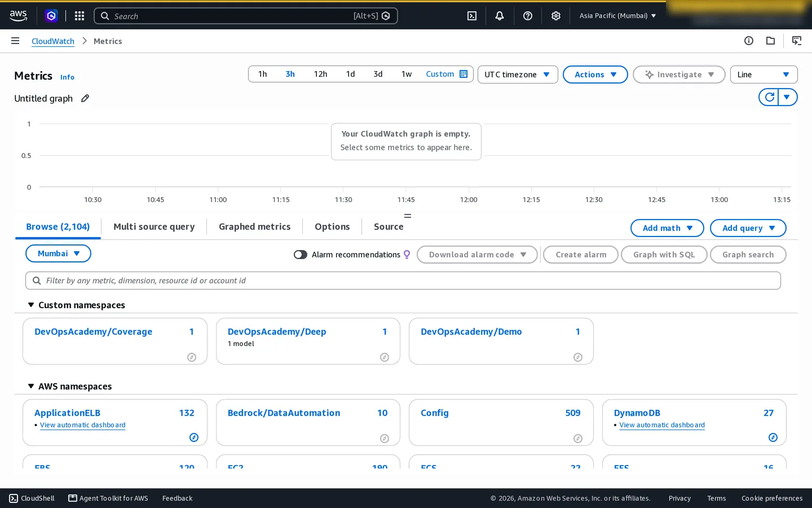This screenshot has width=812, height=508.
Task: Click the Create alarm button
Action: coord(581,255)
